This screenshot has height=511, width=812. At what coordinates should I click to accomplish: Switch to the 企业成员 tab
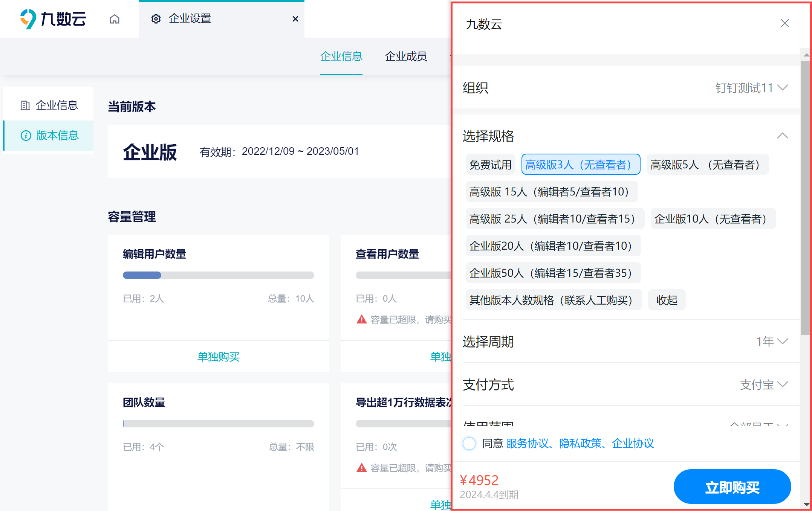pos(405,56)
